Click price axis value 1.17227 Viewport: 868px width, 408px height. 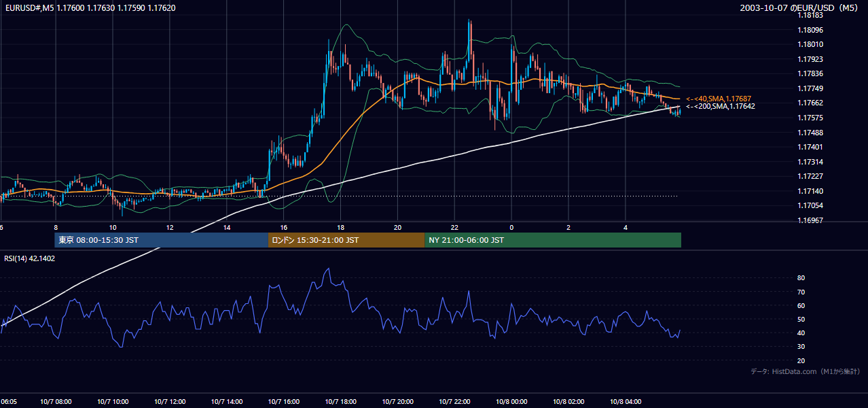809,176
